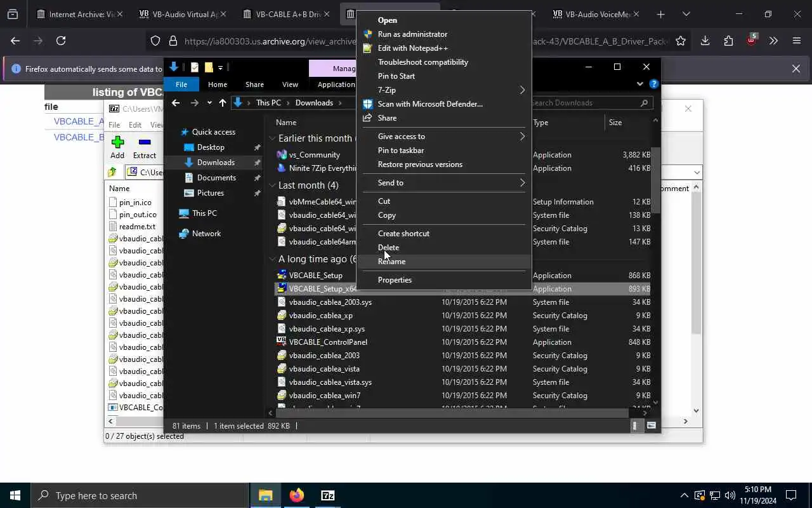Screen dimensions: 812x508
Task: Open Desktop in Quick access
Action: click(211, 147)
